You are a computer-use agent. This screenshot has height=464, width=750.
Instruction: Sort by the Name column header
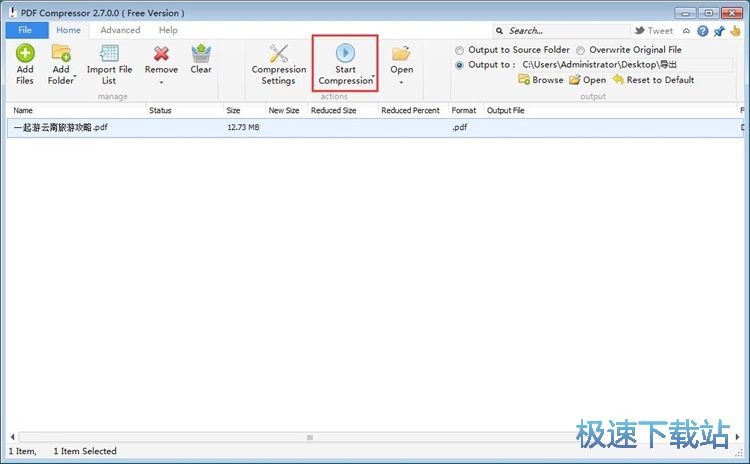[x=77, y=110]
